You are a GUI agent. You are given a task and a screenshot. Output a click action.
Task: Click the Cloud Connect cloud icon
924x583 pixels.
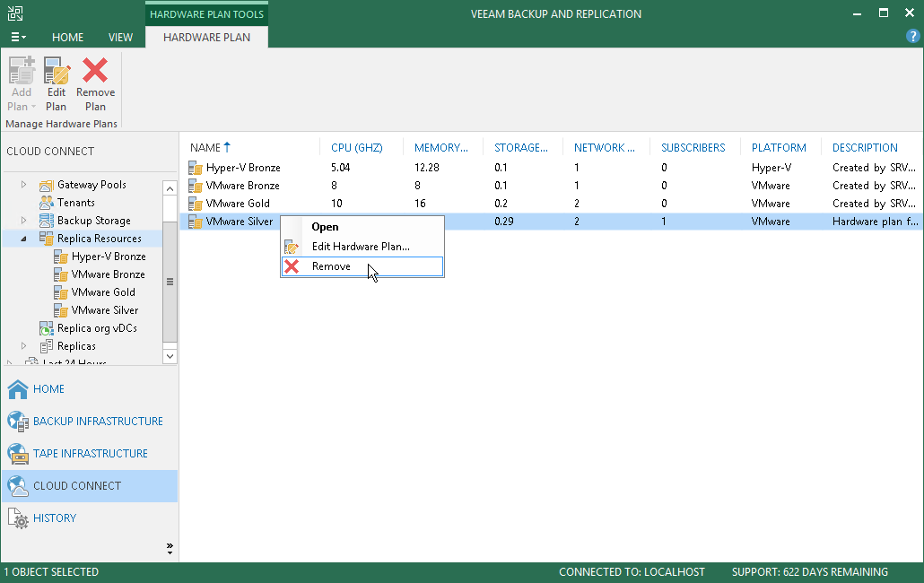point(18,486)
